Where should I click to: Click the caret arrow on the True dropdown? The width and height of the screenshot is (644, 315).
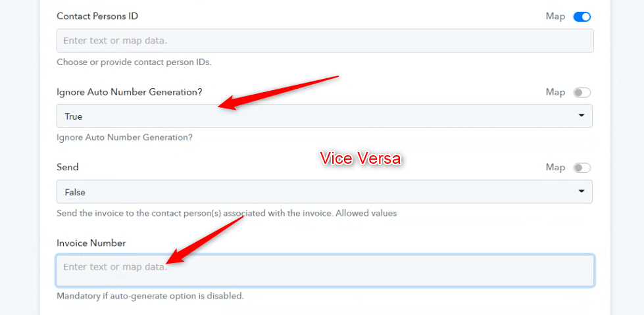[582, 116]
